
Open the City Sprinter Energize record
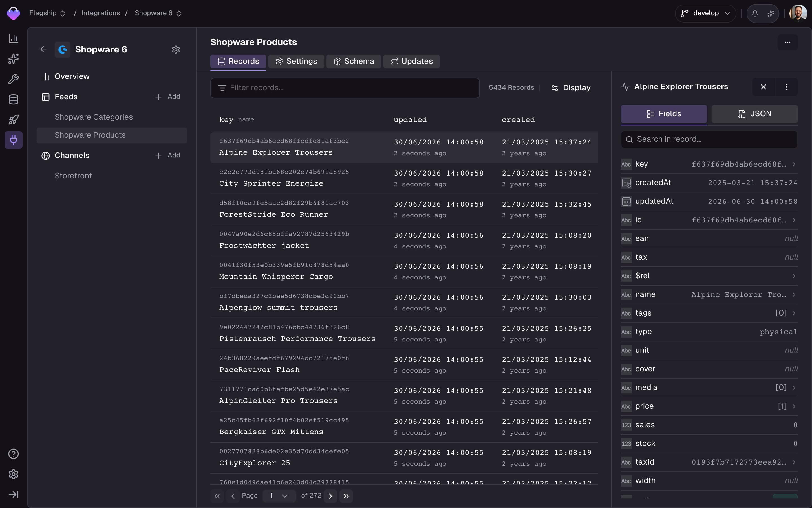[404, 178]
